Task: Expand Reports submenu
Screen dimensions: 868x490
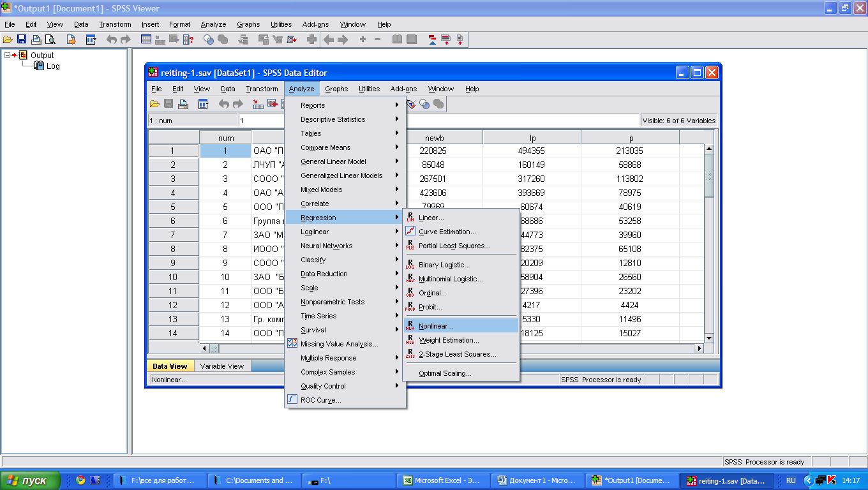Action: pos(345,105)
